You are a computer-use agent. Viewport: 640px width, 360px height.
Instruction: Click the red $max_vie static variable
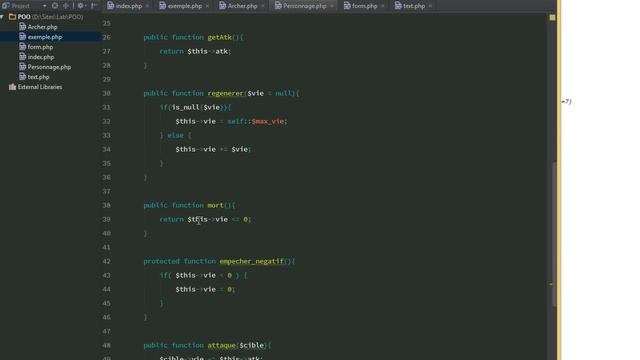267,121
